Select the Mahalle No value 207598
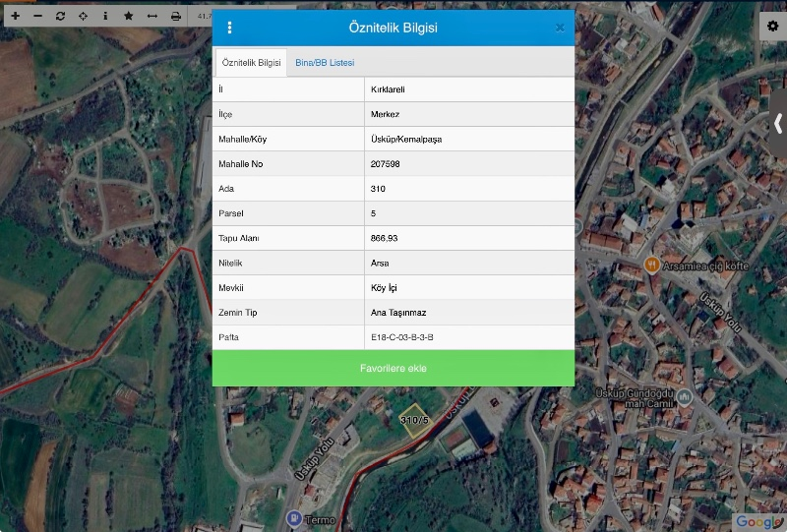Image resolution: width=787 pixels, height=532 pixels. click(469, 163)
